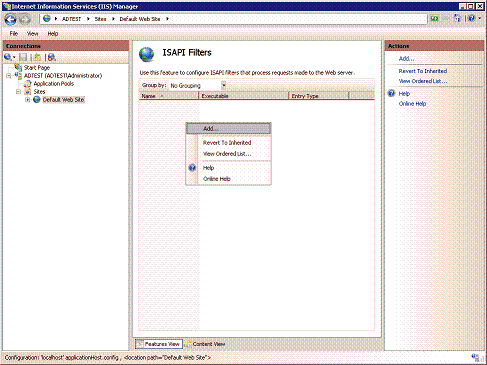Screen dimensions: 487x365
Task: Sort by the Executable column header
Action: (243, 96)
